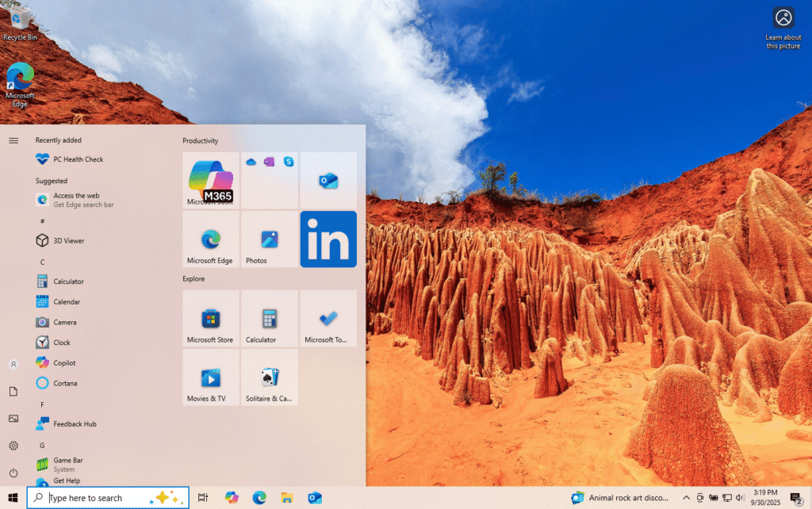Show hidden icons with the tray chevron
The height and width of the screenshot is (509, 812).
click(687, 498)
